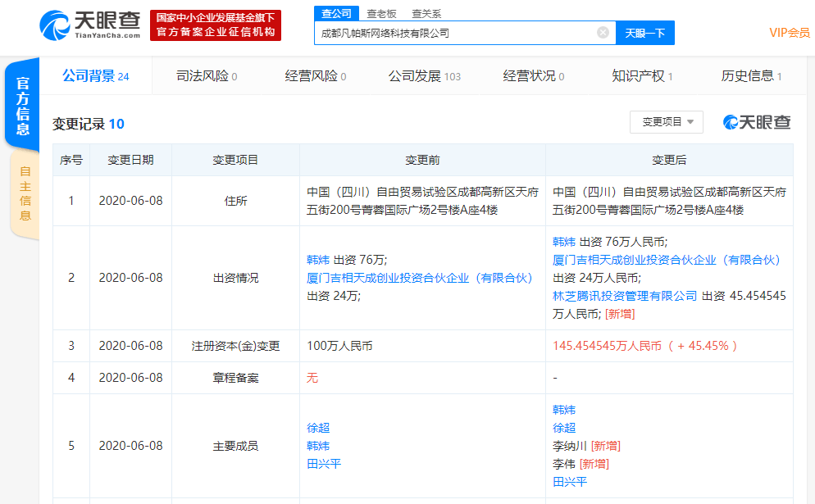Select the 官方信息 side tab
Viewport: 815px width, 504px height.
click(23, 107)
